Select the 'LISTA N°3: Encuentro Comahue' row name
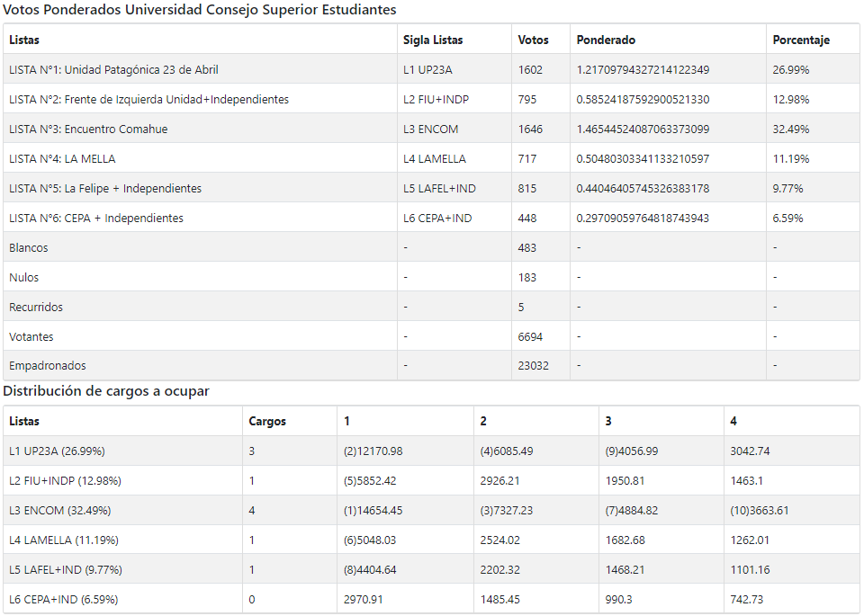The image size is (864, 616). 88,129
